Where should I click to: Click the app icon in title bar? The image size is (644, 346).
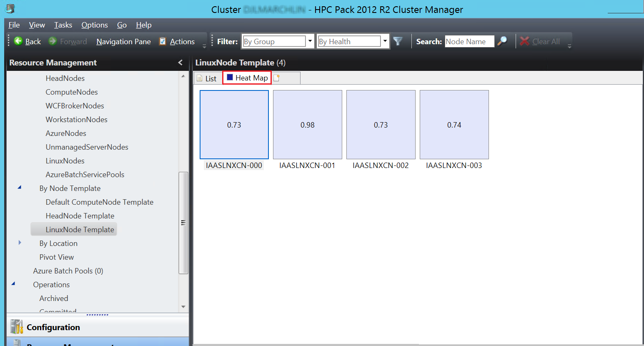[x=10, y=8]
